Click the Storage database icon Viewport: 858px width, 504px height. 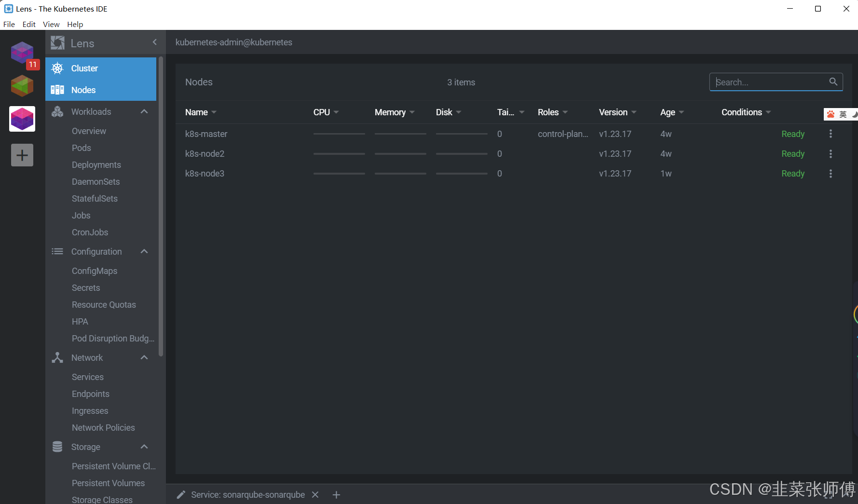pyautogui.click(x=57, y=447)
